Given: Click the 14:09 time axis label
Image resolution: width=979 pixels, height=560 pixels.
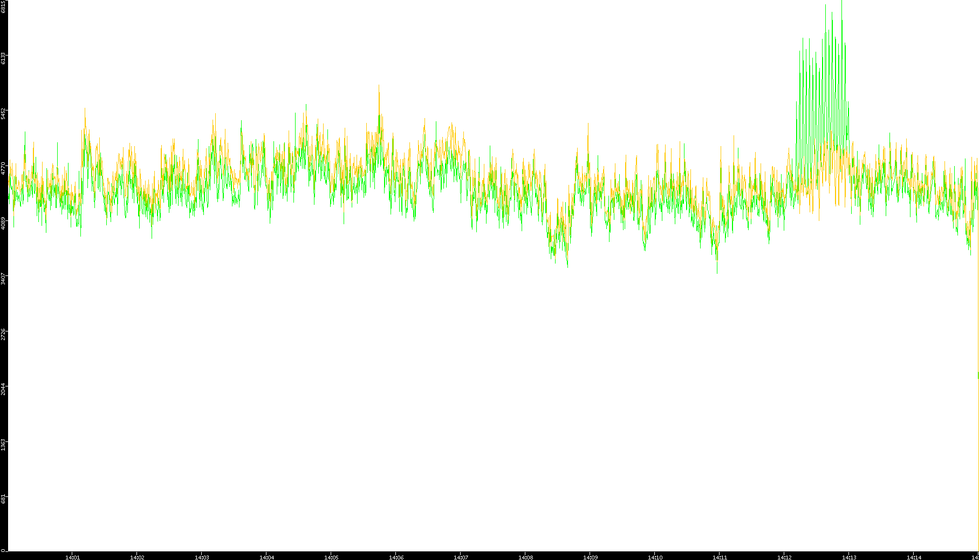Looking at the screenshot, I should 590,557.
